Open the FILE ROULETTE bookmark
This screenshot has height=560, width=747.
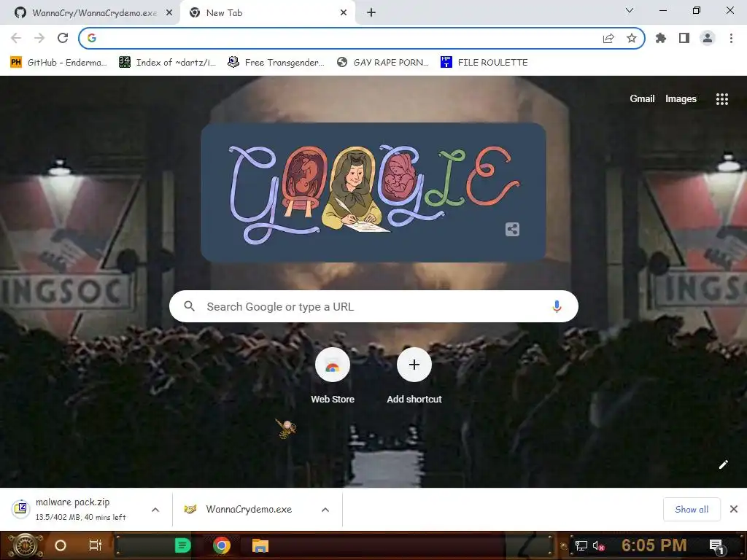pos(484,63)
